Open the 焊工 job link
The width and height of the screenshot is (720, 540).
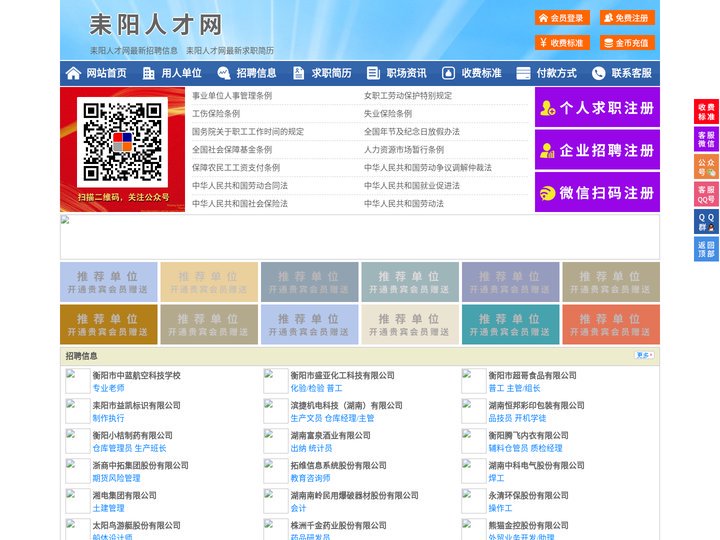pyautogui.click(x=496, y=478)
